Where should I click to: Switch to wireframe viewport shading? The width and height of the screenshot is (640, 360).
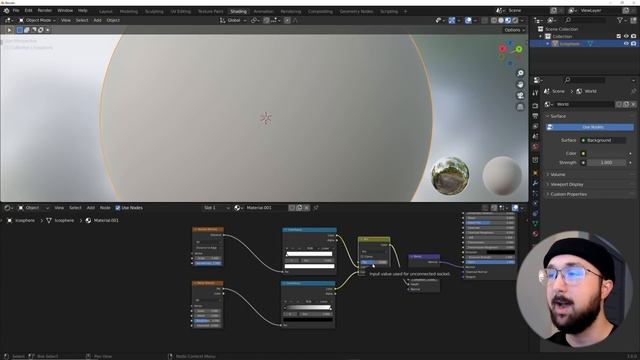point(494,20)
